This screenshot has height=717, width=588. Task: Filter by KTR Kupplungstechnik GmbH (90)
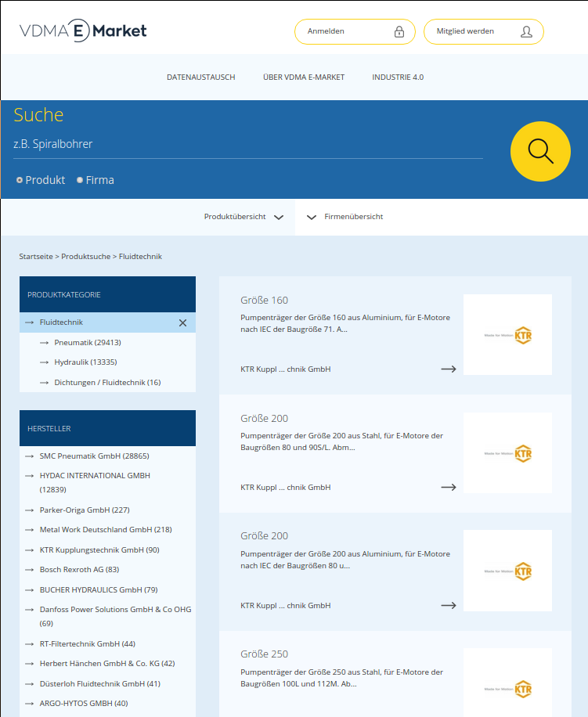click(99, 550)
